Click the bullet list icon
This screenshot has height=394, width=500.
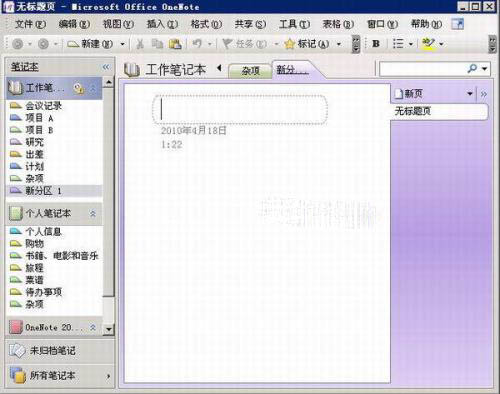(x=398, y=44)
